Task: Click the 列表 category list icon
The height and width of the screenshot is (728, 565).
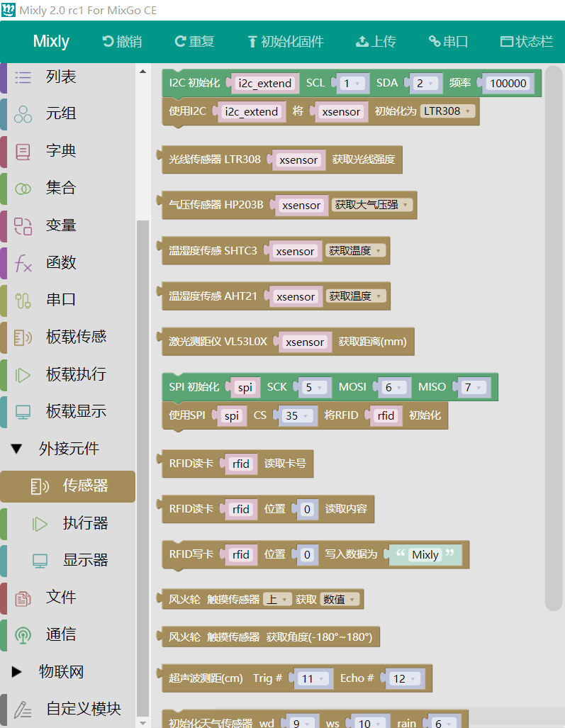Action: [23, 77]
